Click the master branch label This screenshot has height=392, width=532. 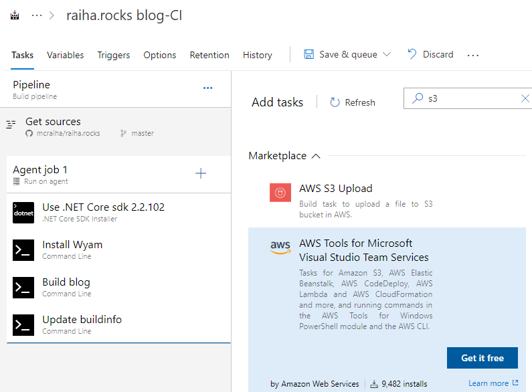(x=143, y=133)
